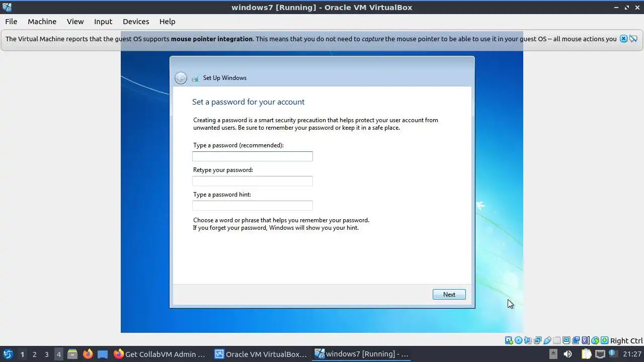
Task: Click the network connection tray icon
Action: [x=600, y=354]
